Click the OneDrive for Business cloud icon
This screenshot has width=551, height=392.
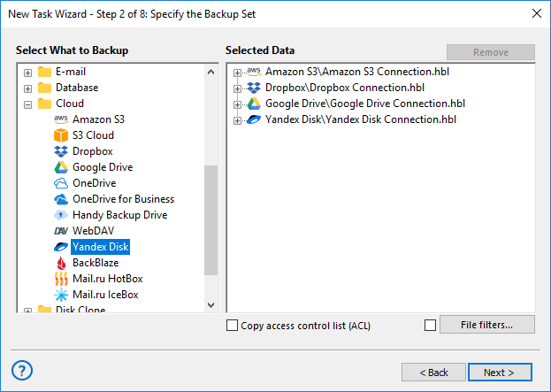click(x=61, y=199)
